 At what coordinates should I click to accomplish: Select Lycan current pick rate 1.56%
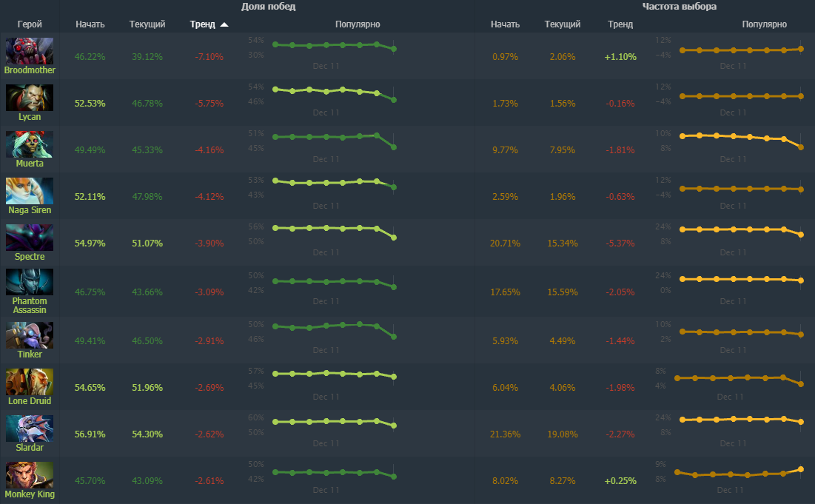(563, 104)
